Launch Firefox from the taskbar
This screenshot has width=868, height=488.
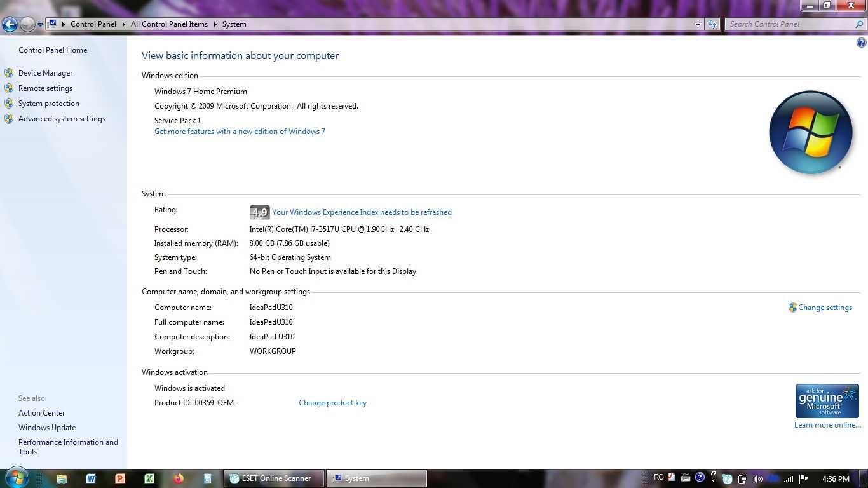pos(179,478)
